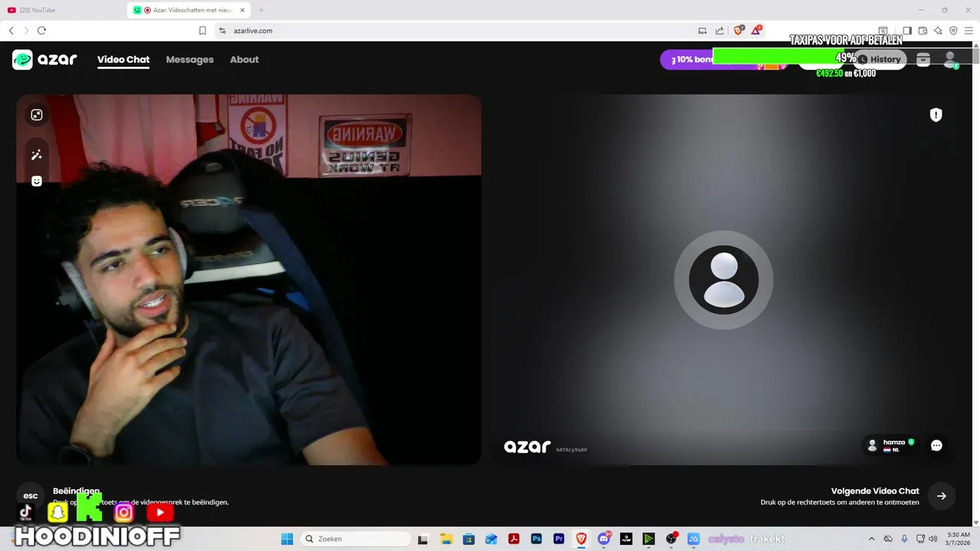This screenshot has width=980, height=551.
Task: Click the Azar logo in the header
Action: [44, 60]
